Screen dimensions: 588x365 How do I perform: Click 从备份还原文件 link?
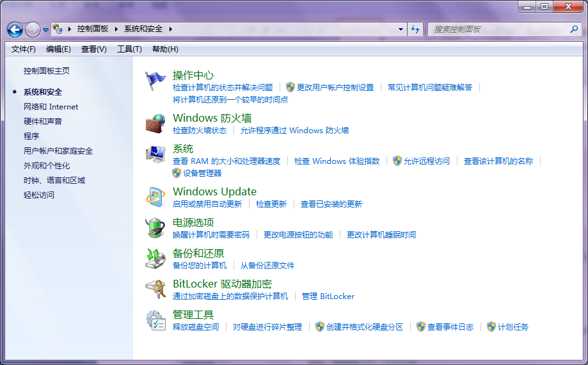tap(267, 265)
